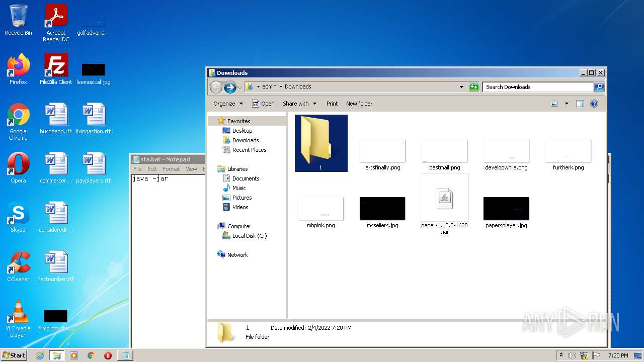The image size is (644, 362).
Task: Open Internet Explorer from taskbar
Action: tap(40, 355)
